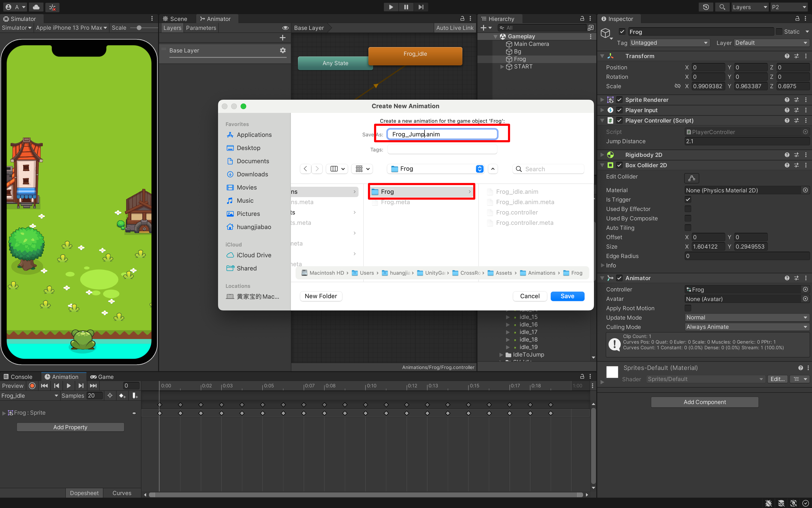
Task: Click the New Folder button
Action: [x=321, y=296]
